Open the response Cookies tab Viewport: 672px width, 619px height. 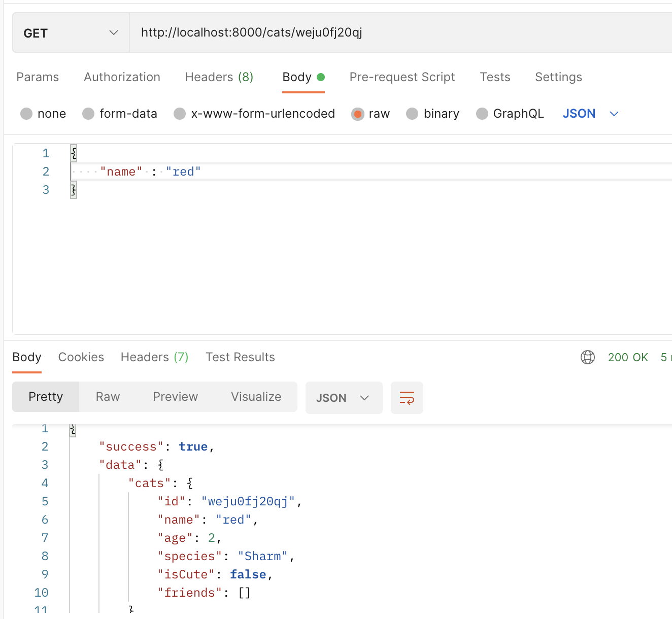point(81,357)
